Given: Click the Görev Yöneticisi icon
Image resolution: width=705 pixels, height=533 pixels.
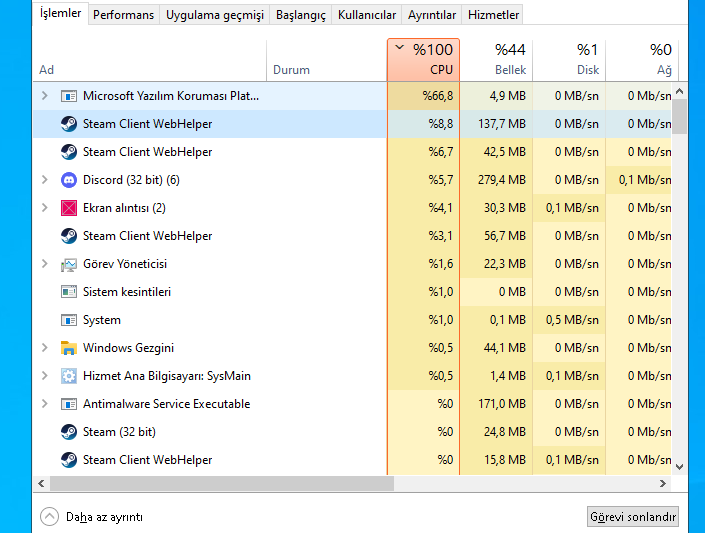Looking at the screenshot, I should 69,264.
